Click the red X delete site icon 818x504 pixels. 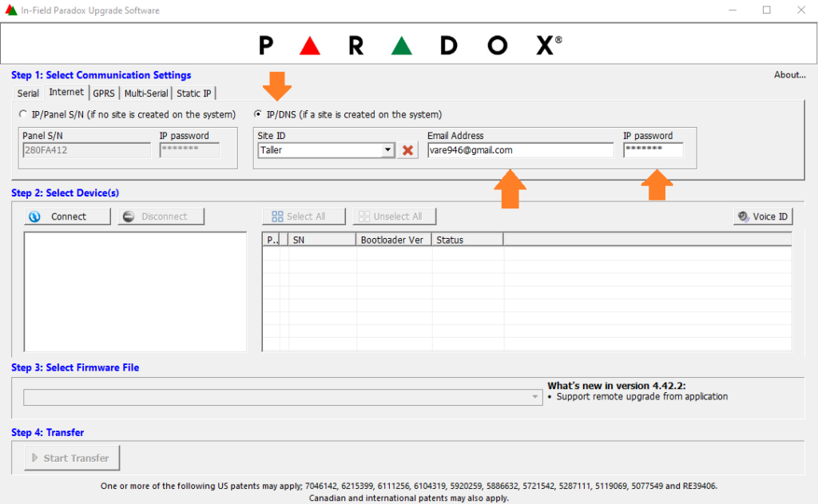click(408, 150)
